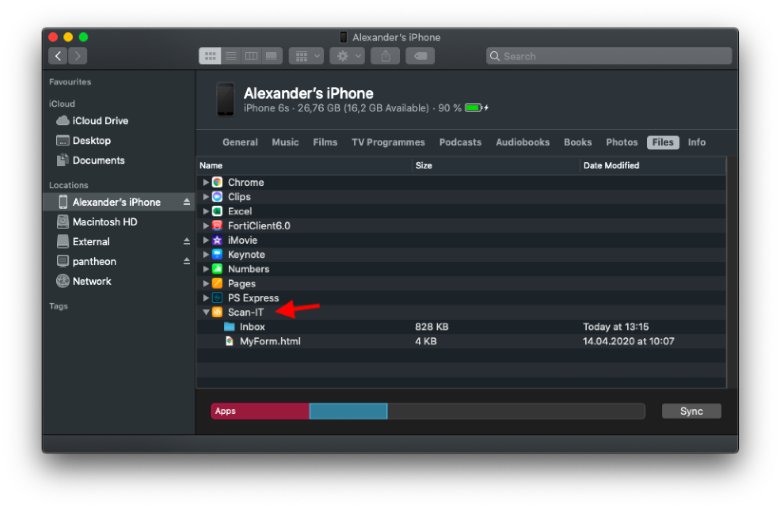The width and height of the screenshot is (781, 509).
Task: Expand the Pages app folder
Action: [205, 283]
